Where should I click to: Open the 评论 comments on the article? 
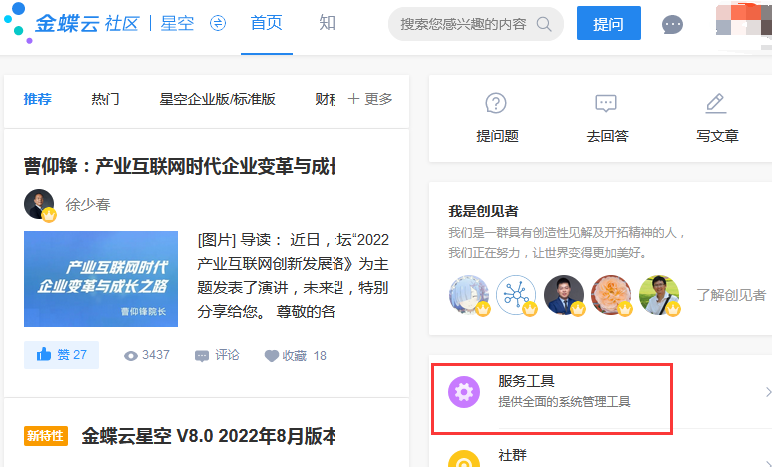[x=217, y=355]
